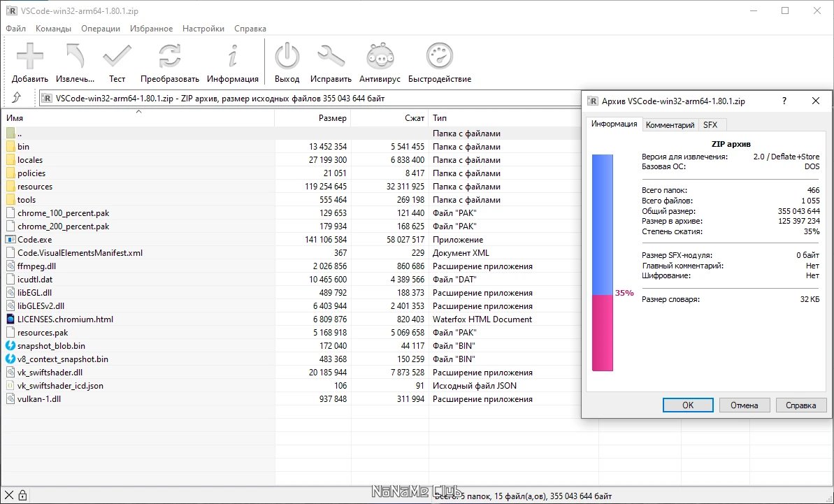Screen dimensions: 834x504
Task: Open the Performance (Быстродействие) gauge tool
Action: [440, 57]
